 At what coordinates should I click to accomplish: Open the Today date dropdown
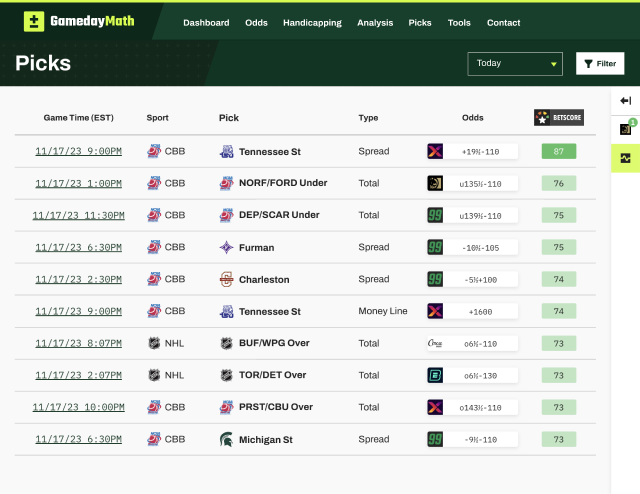pyautogui.click(x=515, y=64)
